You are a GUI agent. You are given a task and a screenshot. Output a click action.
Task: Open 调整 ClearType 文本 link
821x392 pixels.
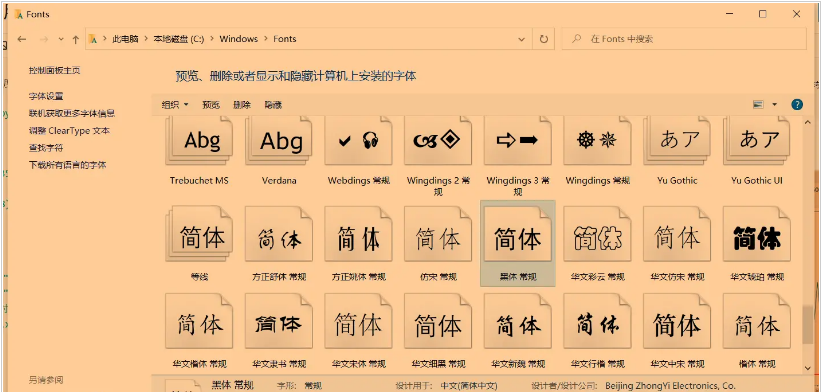click(69, 130)
